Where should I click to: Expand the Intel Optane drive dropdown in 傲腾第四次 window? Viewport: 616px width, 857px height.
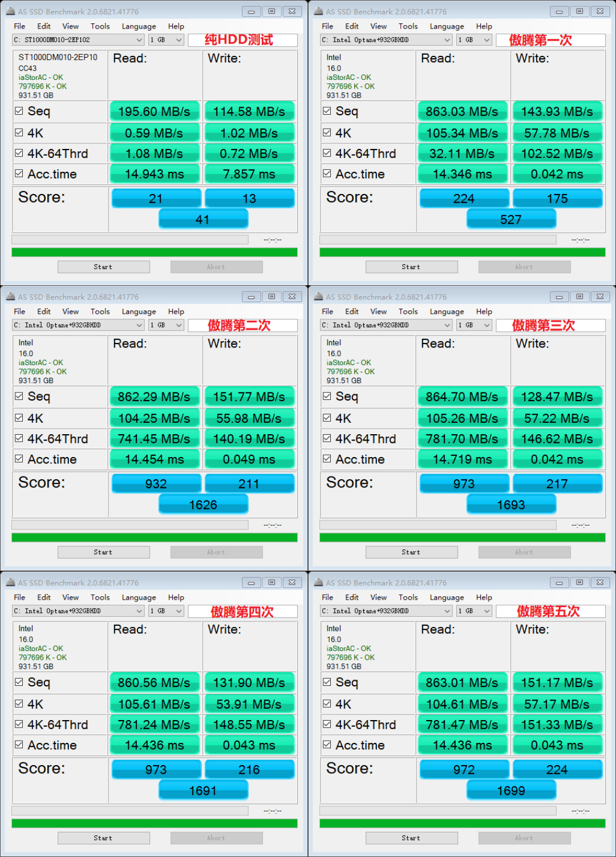coord(78,611)
